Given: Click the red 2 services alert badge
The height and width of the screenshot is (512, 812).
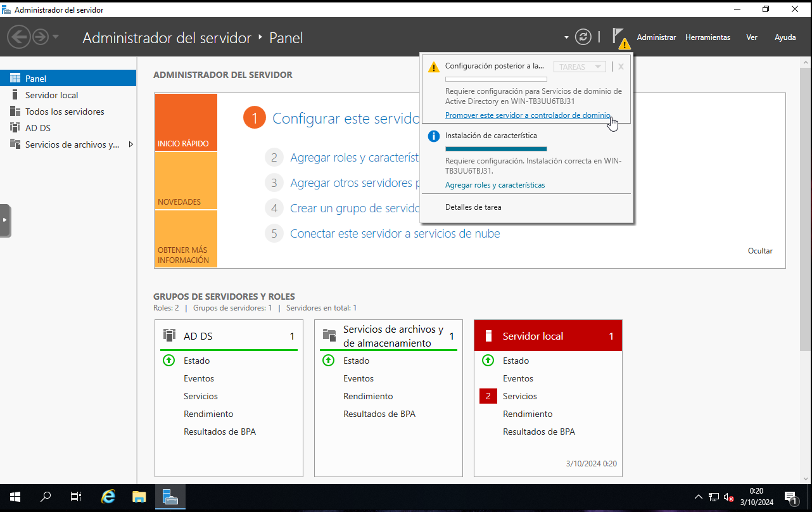Looking at the screenshot, I should tap(488, 396).
